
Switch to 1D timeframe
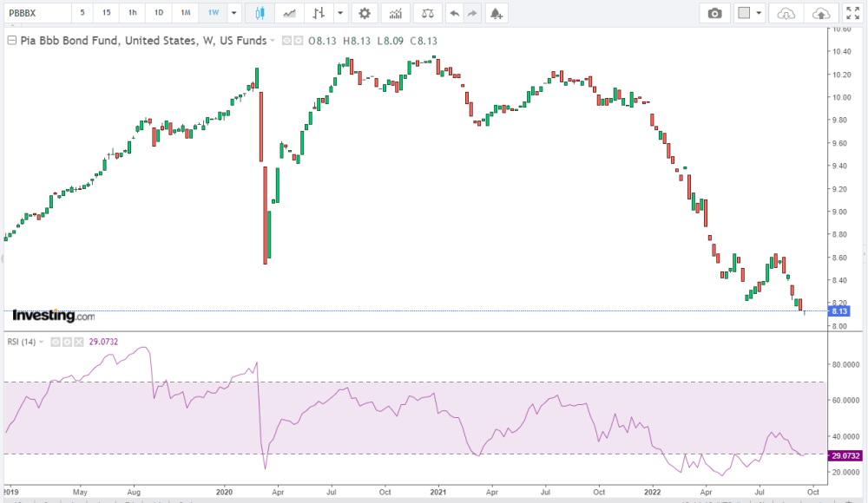pos(159,13)
